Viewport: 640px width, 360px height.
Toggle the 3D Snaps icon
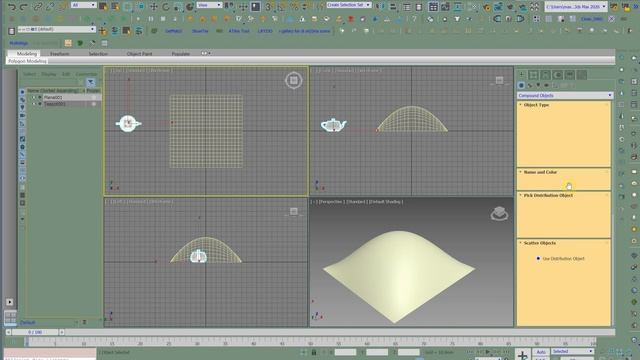pos(268,7)
